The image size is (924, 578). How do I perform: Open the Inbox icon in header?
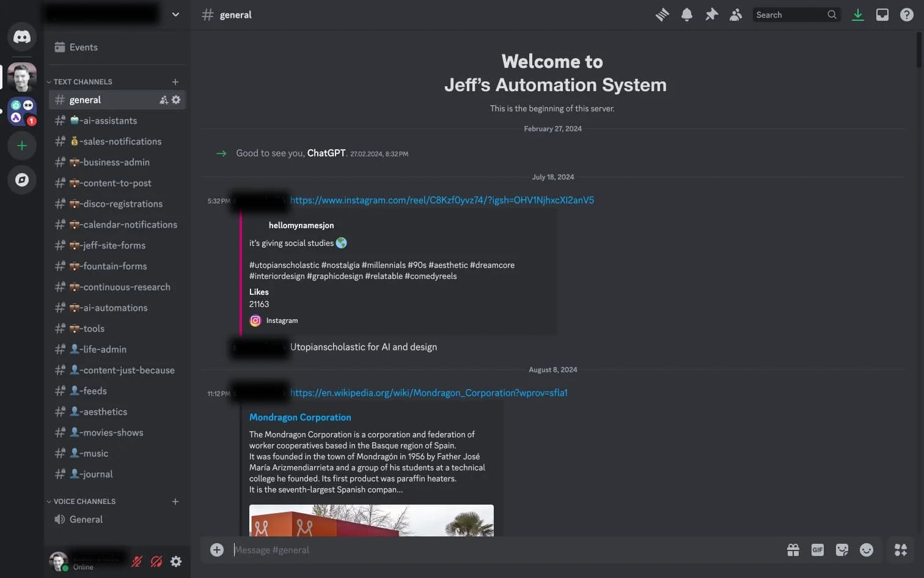(x=882, y=15)
